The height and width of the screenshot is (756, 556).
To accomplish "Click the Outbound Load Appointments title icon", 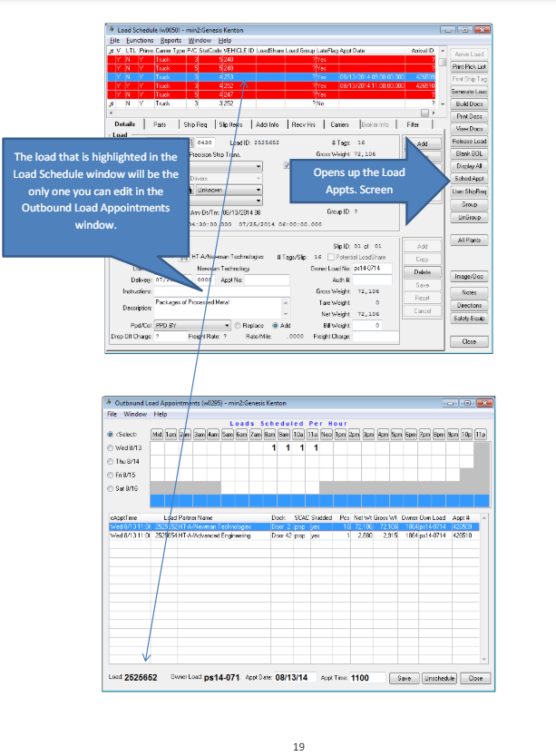I will [109, 403].
